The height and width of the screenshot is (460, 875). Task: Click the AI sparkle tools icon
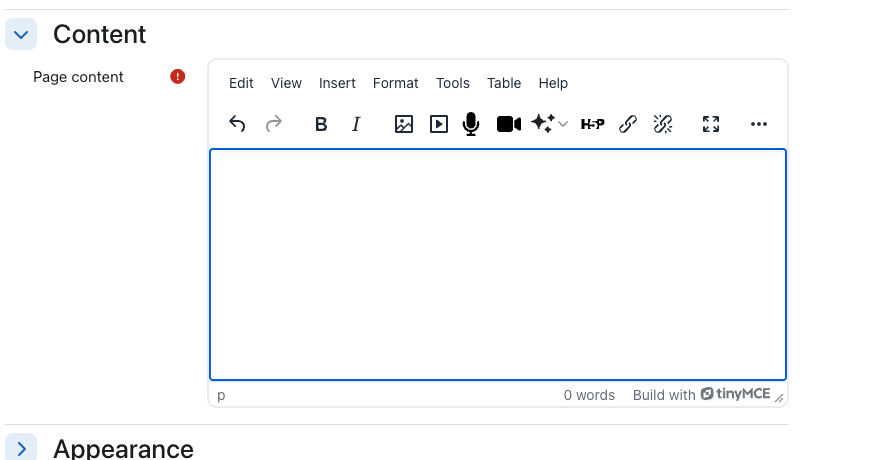pos(542,123)
